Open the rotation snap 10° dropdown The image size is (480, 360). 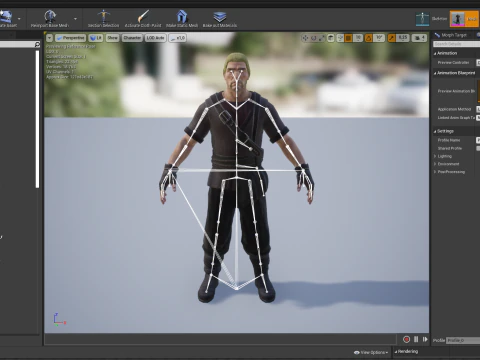pos(379,38)
